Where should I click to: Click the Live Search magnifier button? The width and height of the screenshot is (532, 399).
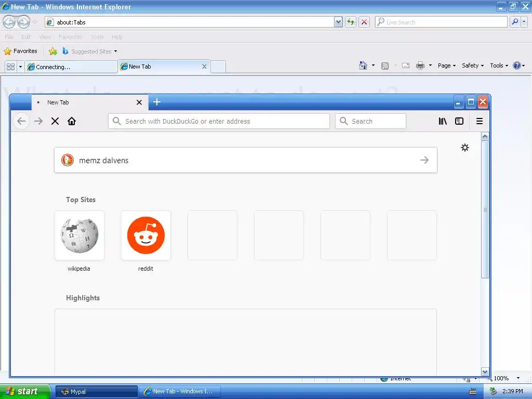[x=515, y=22]
